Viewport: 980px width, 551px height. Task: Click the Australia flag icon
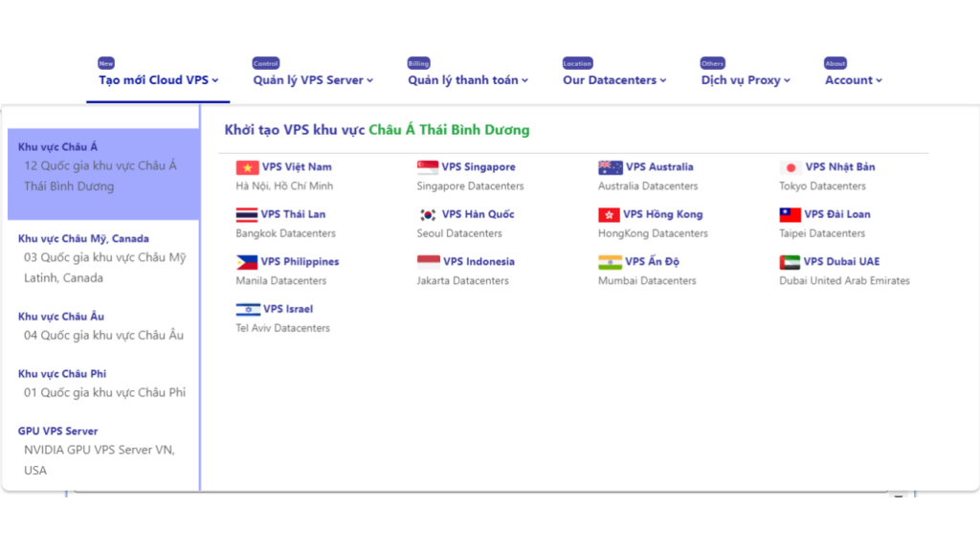pyautogui.click(x=610, y=167)
